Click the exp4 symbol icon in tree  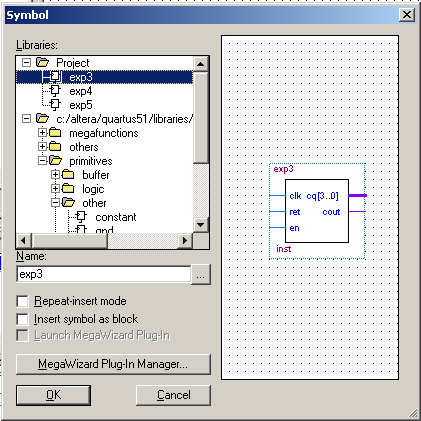pyautogui.click(x=55, y=91)
